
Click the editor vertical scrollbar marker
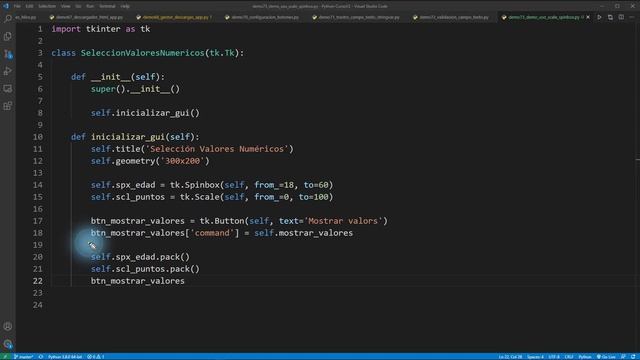point(638,160)
